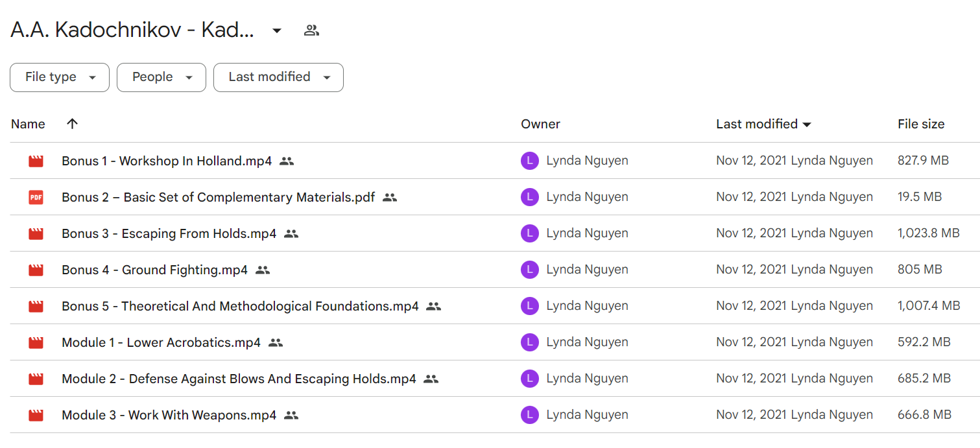Select Bonus 1 - Workshop In Holland.mp4
The image size is (980, 448).
[167, 161]
